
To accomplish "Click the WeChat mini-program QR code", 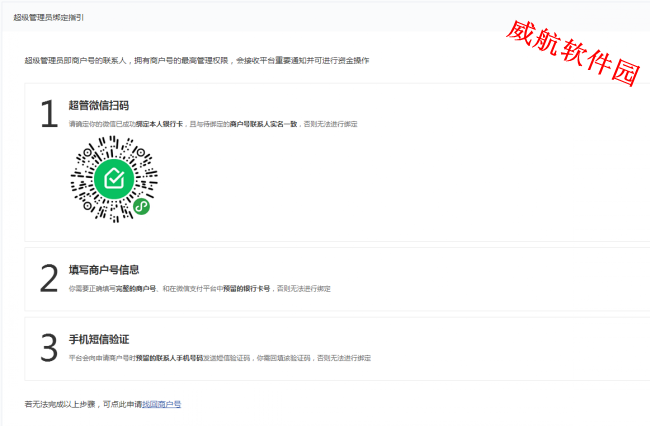I will click(114, 179).
